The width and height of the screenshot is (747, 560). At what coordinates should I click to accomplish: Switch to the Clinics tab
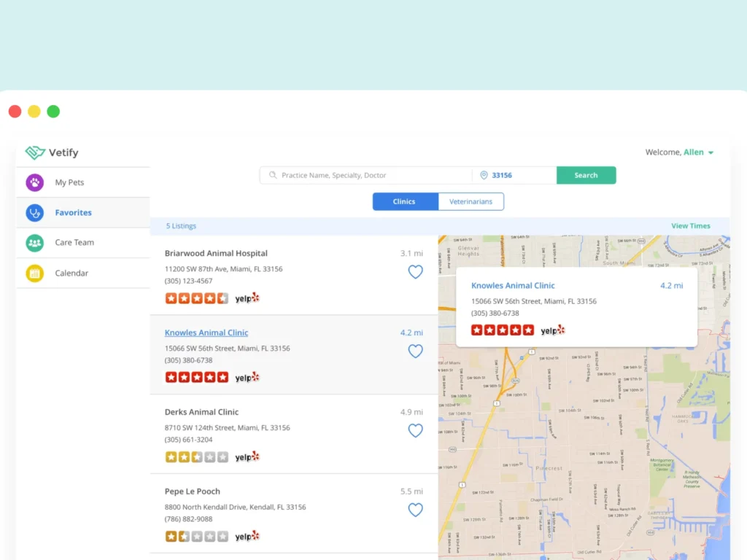(405, 202)
